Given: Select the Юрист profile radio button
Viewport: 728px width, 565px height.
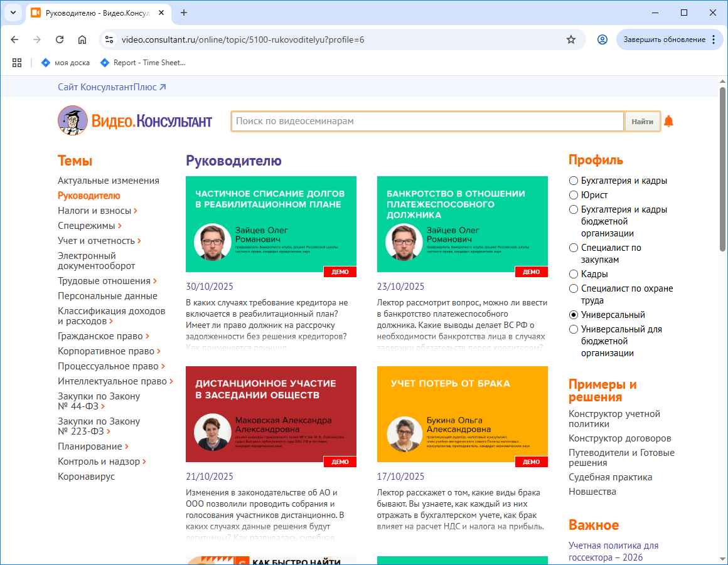Looking at the screenshot, I should (573, 195).
